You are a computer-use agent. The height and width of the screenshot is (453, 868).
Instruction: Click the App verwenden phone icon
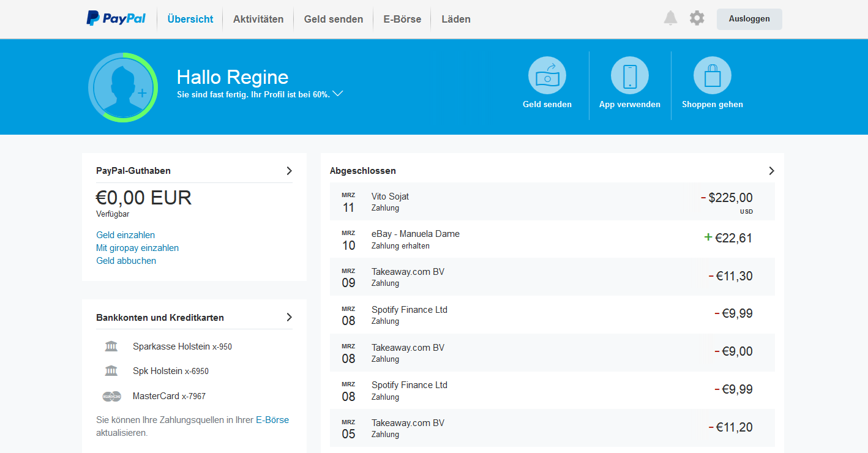tap(630, 75)
